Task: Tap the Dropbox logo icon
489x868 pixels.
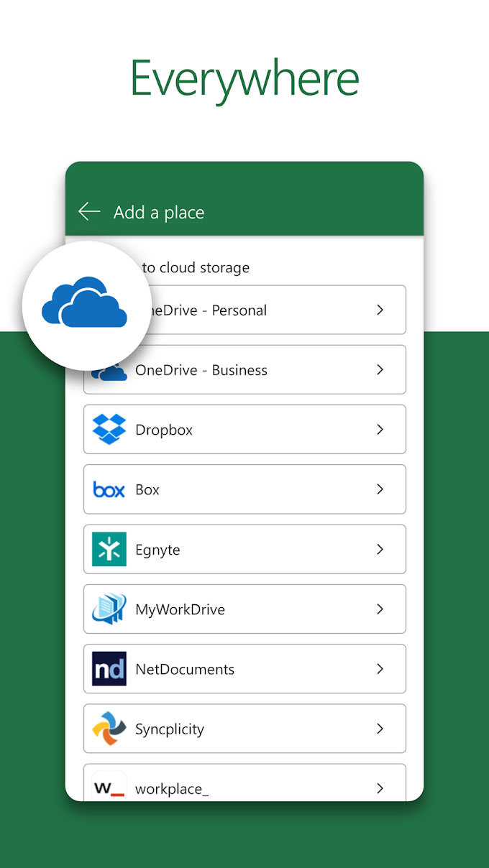Action: [109, 430]
